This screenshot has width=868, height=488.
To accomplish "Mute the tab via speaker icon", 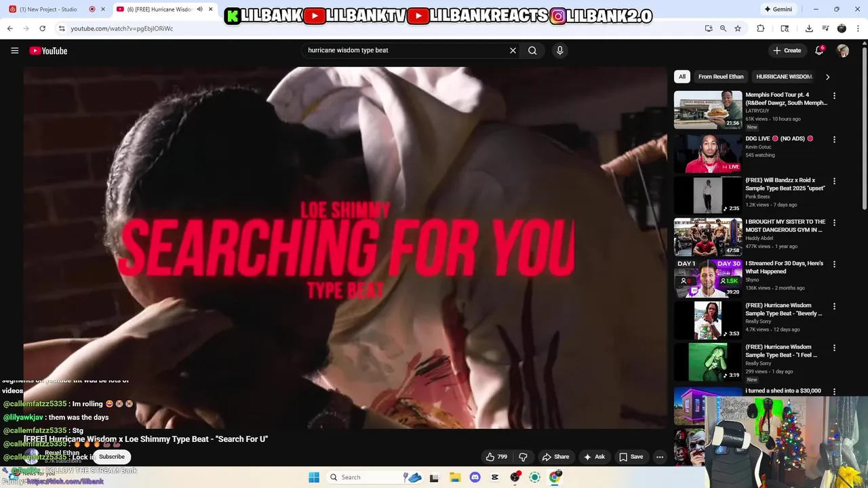I will [x=199, y=9].
